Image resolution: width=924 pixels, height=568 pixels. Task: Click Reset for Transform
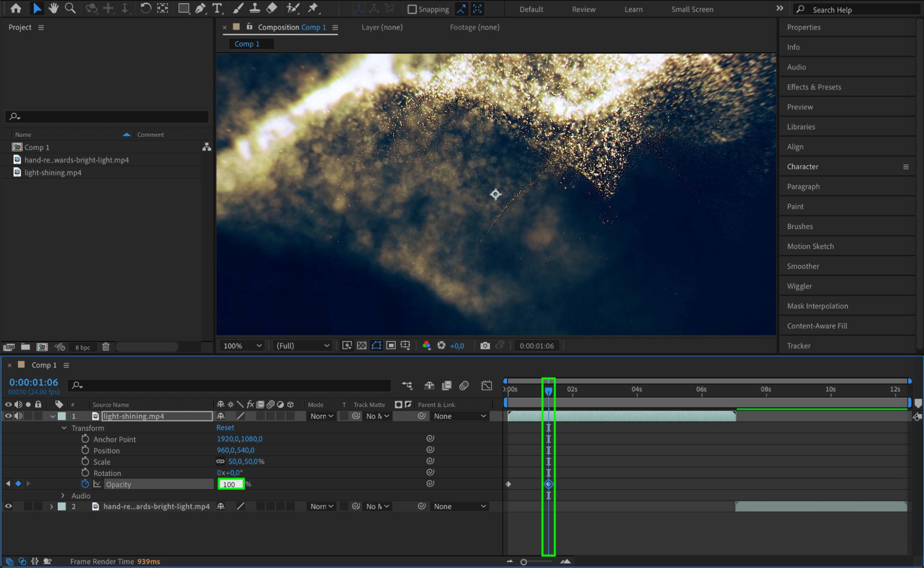pos(225,428)
